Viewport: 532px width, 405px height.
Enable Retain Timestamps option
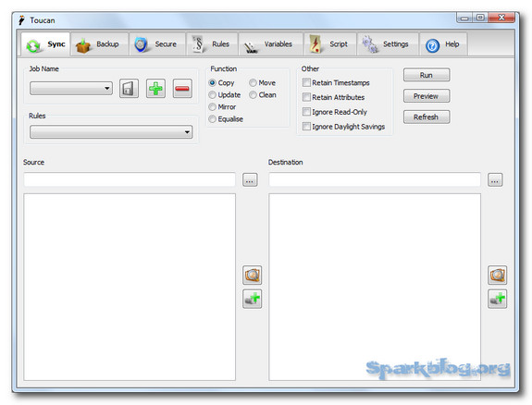pos(306,83)
